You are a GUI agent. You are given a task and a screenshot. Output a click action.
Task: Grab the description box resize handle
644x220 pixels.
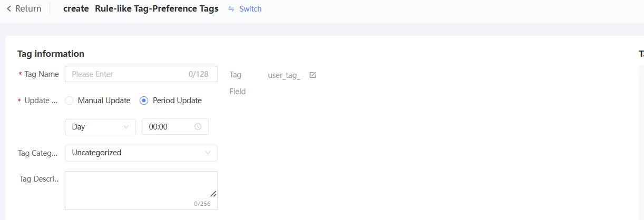pos(213,194)
